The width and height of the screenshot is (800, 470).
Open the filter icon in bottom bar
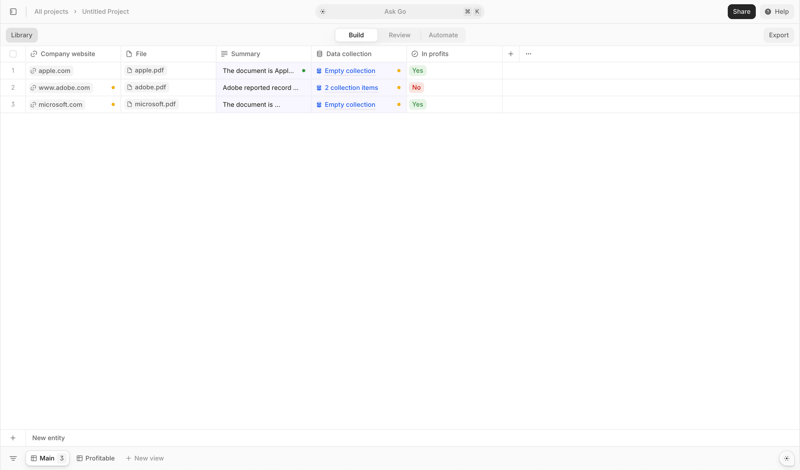pos(13,458)
